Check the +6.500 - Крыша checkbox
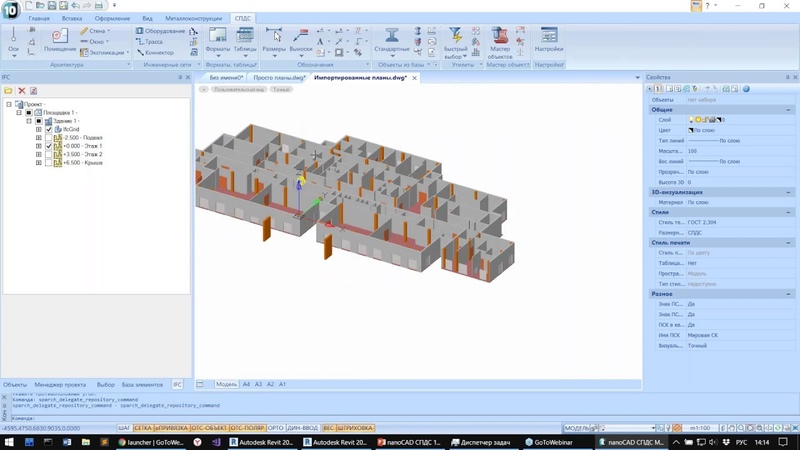 [x=48, y=163]
